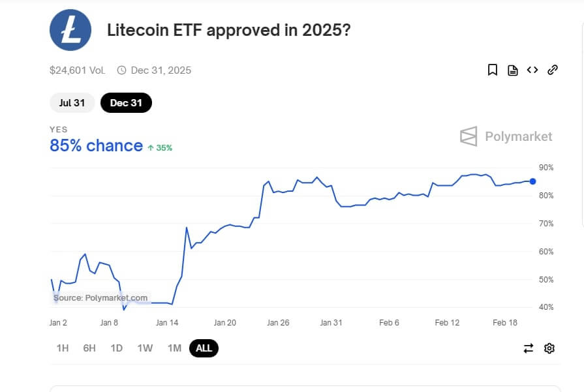Click the embed code icon
This screenshot has height=392, width=584.
[x=532, y=70]
